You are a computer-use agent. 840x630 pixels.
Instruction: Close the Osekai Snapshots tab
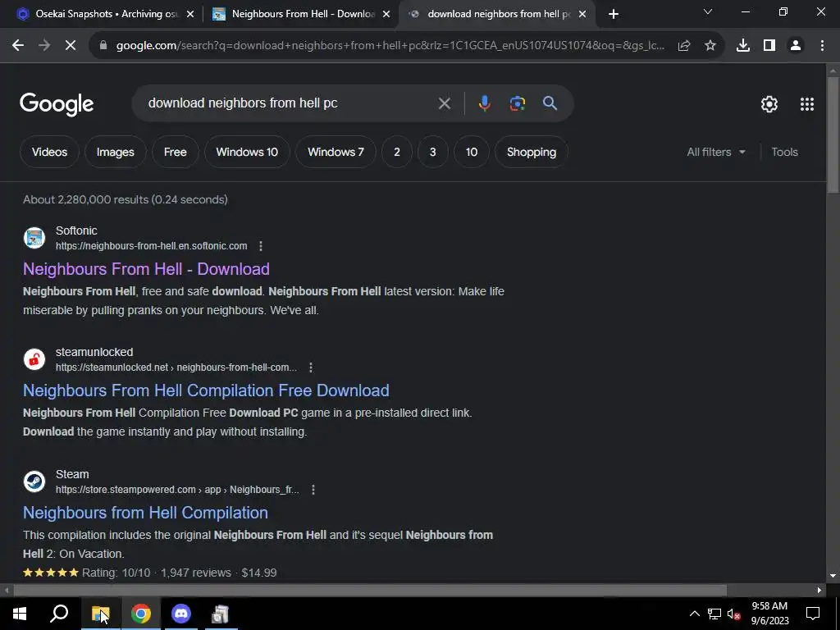[190, 15]
